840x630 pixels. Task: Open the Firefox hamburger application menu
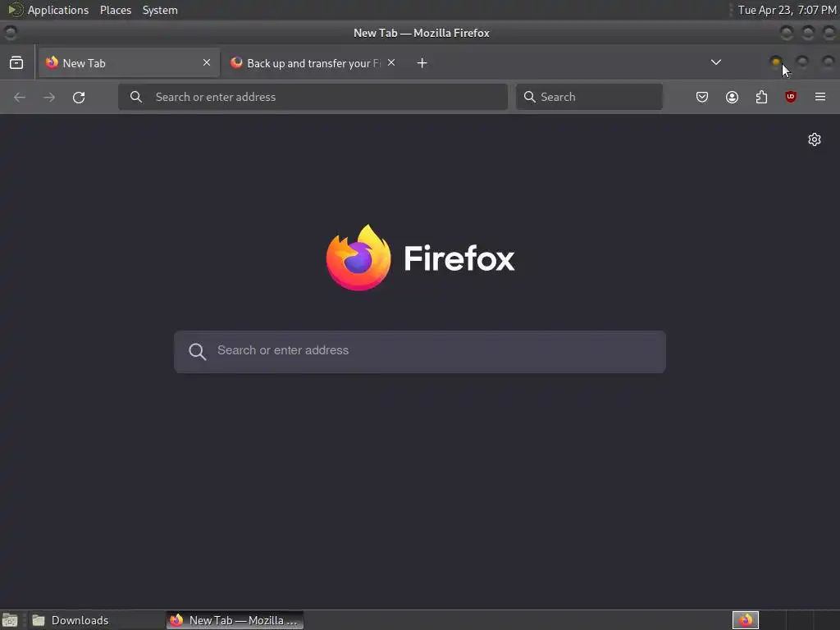pos(820,97)
